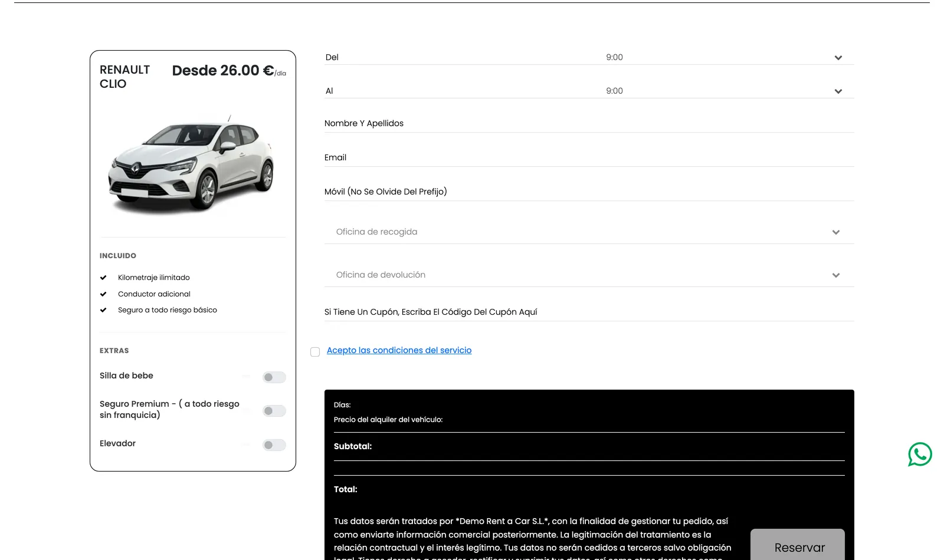Image resolution: width=944 pixels, height=560 pixels.
Task: Enable the Seguro Premium switch
Action: 274,411
